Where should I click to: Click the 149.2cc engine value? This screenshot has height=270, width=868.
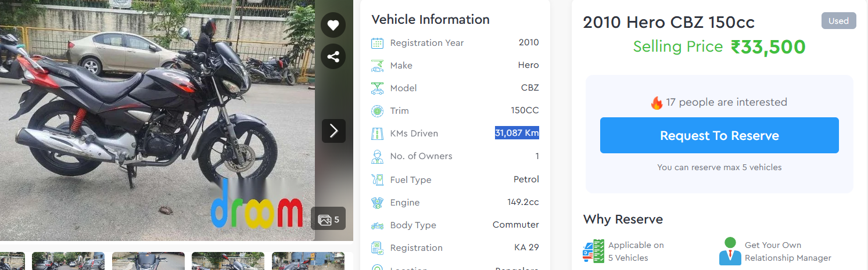click(523, 202)
